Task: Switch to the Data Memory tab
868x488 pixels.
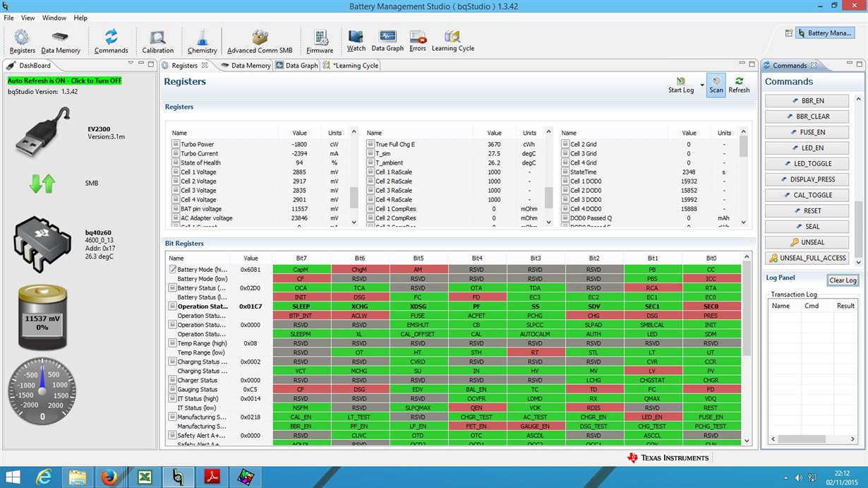Action: coord(245,65)
